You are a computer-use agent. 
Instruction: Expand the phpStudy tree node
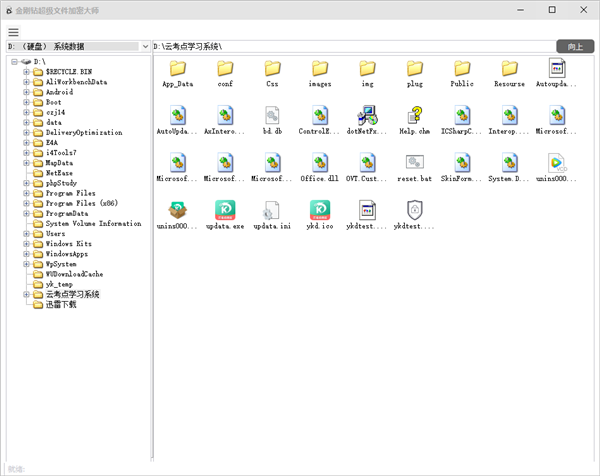coord(26,183)
